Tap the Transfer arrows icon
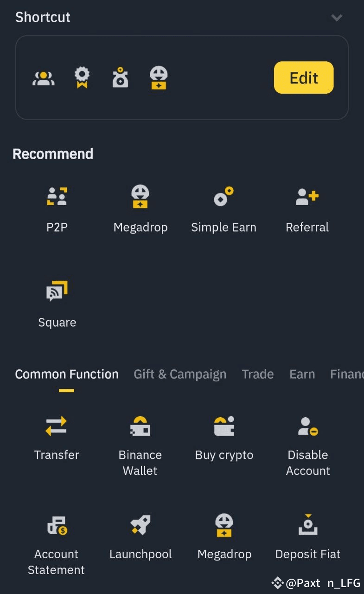Image resolution: width=364 pixels, height=594 pixels. [x=57, y=426]
